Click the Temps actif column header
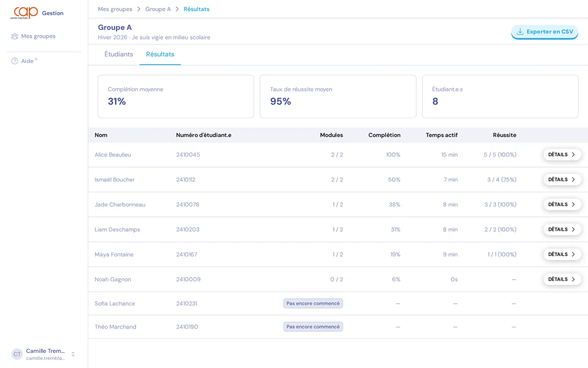The width and height of the screenshot is (588, 368). (x=442, y=135)
